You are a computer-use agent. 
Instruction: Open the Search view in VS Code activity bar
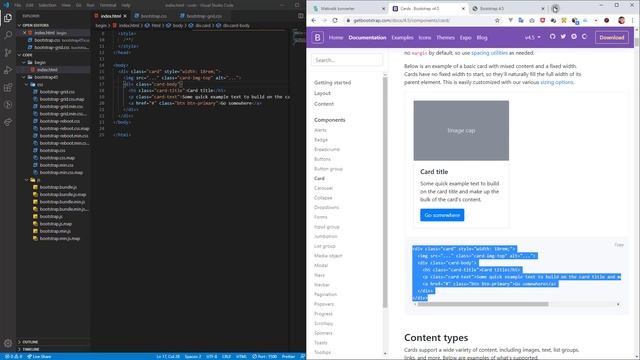pos(8,35)
